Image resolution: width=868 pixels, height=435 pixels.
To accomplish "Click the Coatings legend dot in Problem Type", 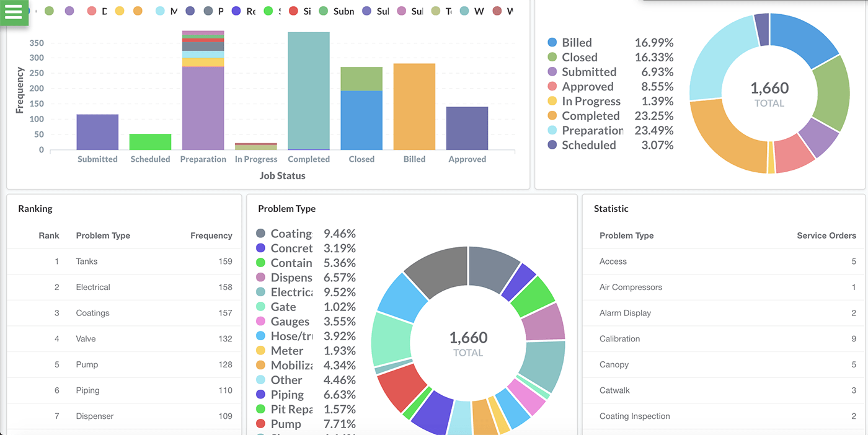I will pos(260,234).
